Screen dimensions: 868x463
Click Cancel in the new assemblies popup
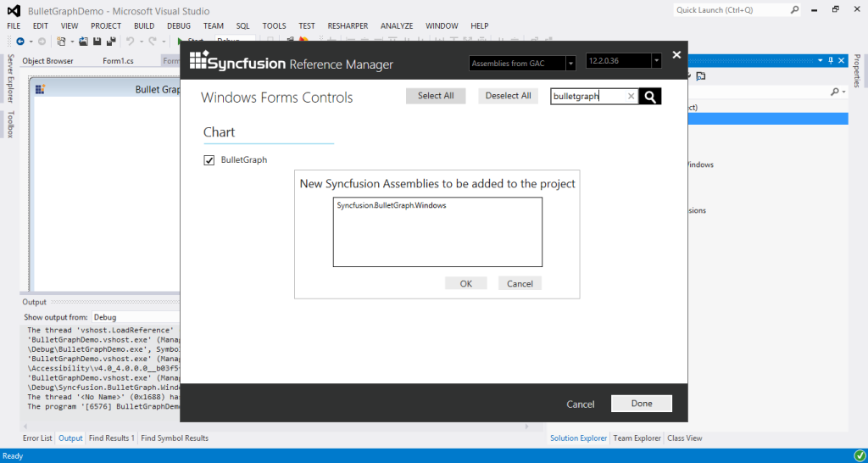(520, 283)
